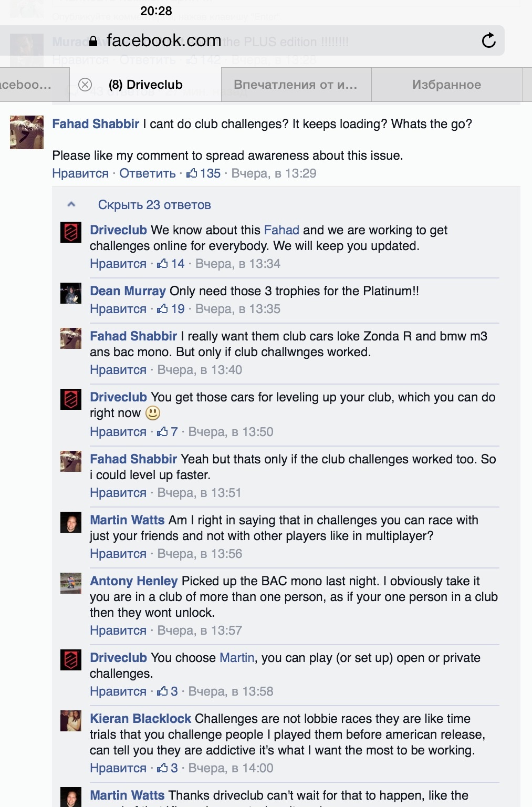Screen dimensions: 532x807
Task: Collapse replies with the up chevron
Action: click(71, 204)
